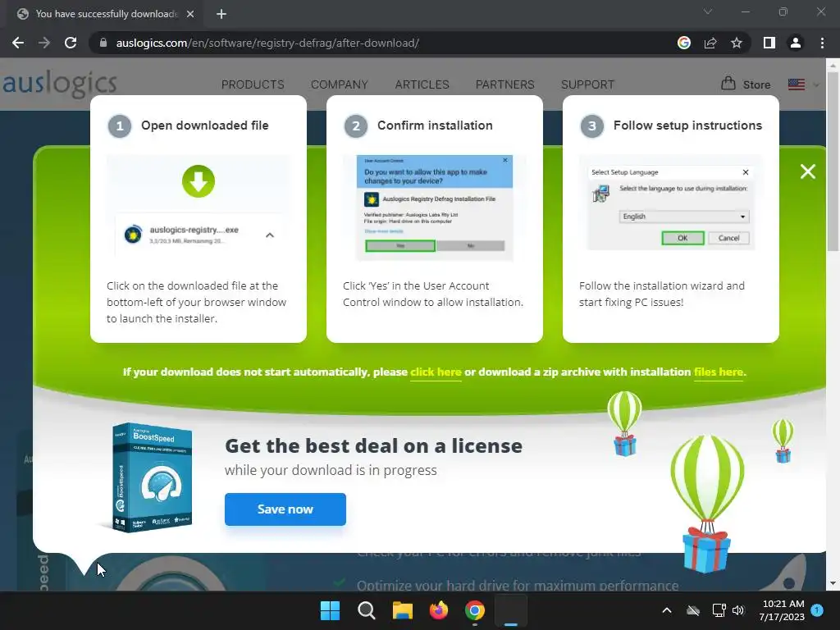Click the 'Save now' button
Screen dimensions: 840x630
pyautogui.click(x=285, y=509)
